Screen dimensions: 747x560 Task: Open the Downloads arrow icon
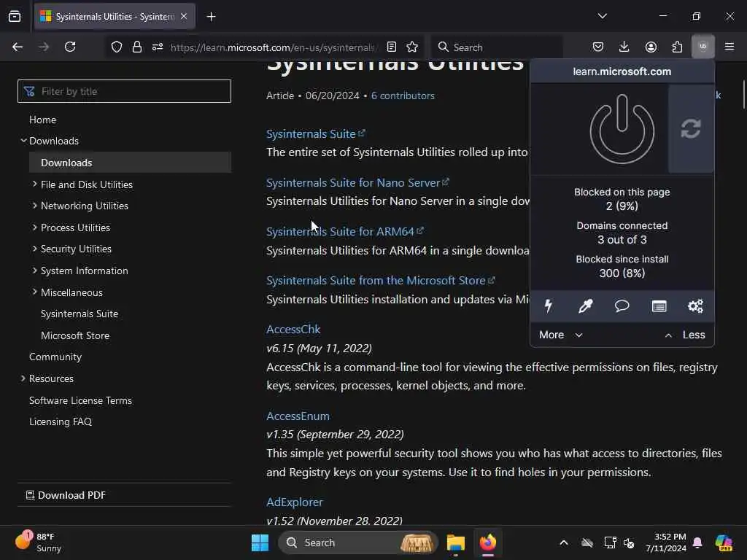tap(624, 47)
